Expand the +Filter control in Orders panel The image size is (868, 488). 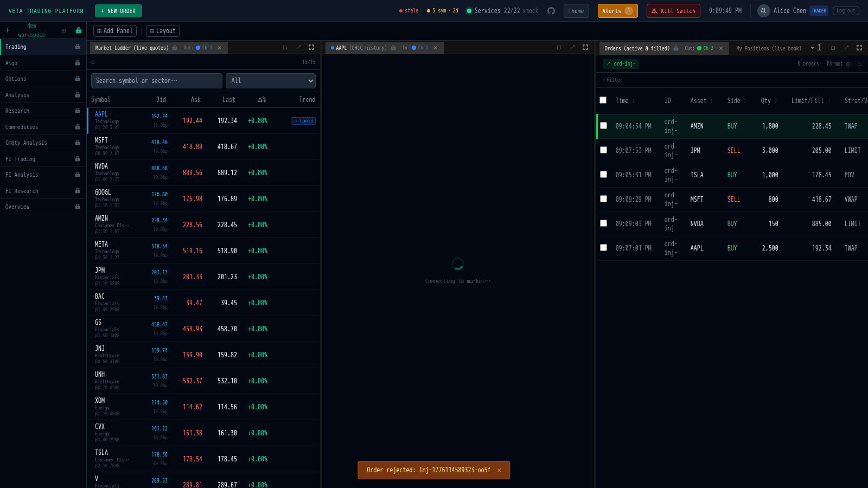pyautogui.click(x=612, y=80)
